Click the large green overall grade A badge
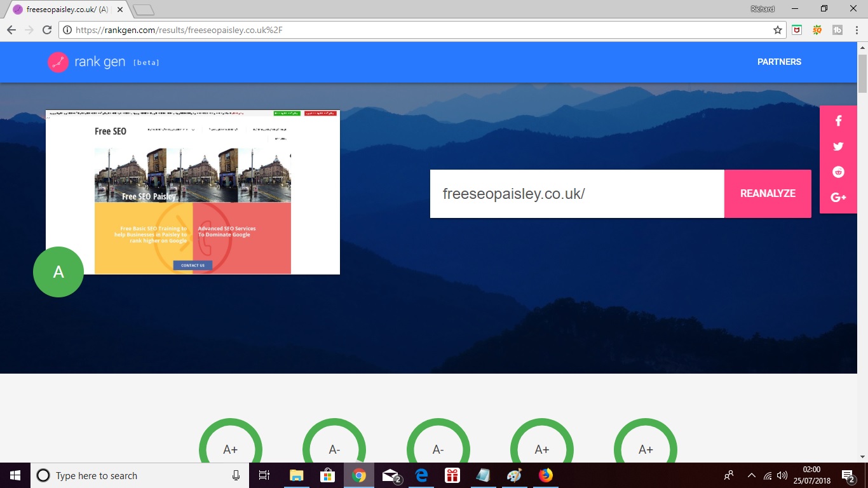This screenshot has width=868, height=488. [x=58, y=272]
